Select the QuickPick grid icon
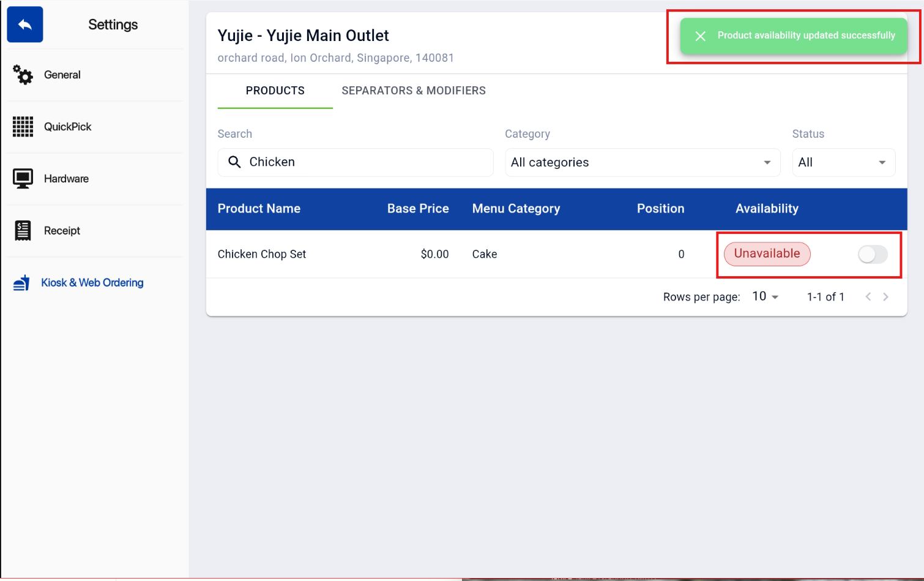This screenshot has width=924, height=581. 23,127
